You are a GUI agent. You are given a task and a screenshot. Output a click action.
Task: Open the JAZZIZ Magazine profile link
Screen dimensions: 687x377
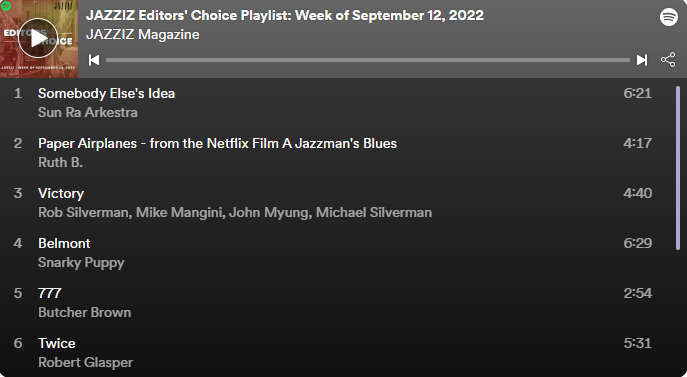point(143,34)
